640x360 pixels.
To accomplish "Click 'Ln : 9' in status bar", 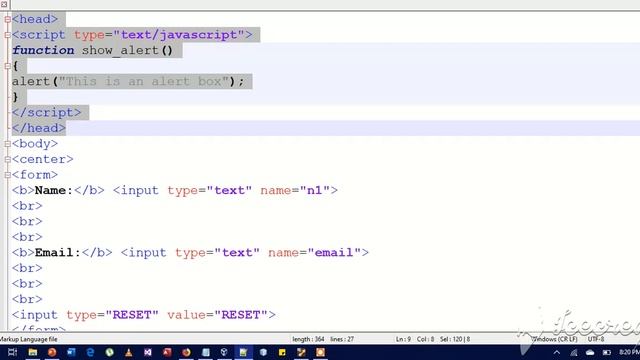I will pyautogui.click(x=403, y=339).
